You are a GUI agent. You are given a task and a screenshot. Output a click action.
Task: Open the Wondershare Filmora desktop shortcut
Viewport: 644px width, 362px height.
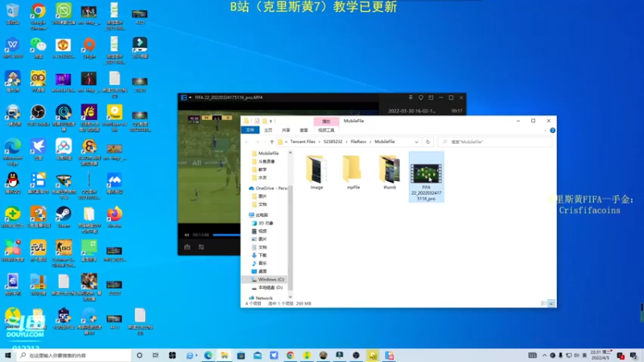pyautogui.click(x=140, y=47)
